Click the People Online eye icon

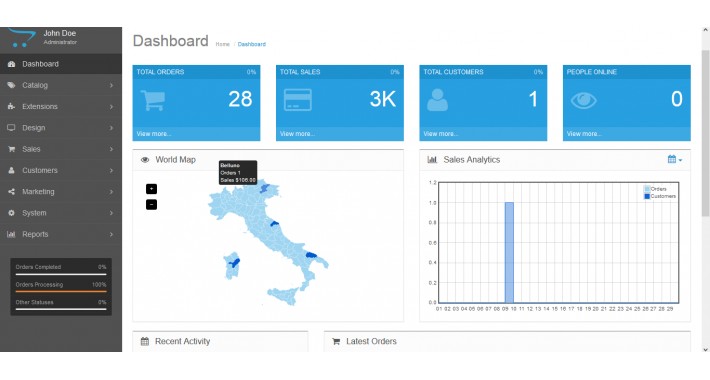pyautogui.click(x=584, y=100)
